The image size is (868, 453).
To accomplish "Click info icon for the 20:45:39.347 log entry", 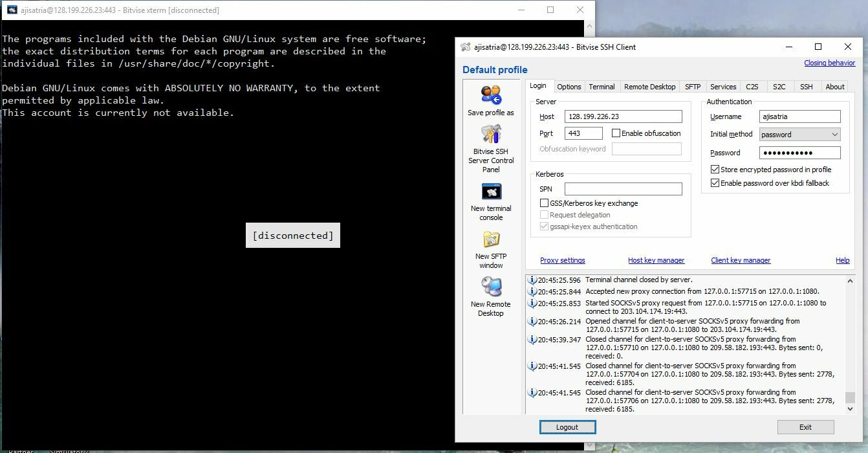I will tap(532, 339).
